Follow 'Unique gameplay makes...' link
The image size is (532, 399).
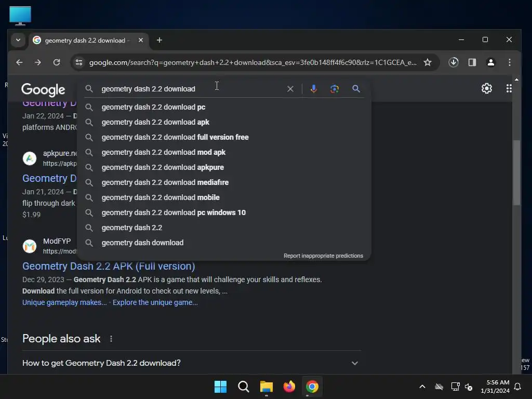64,303
